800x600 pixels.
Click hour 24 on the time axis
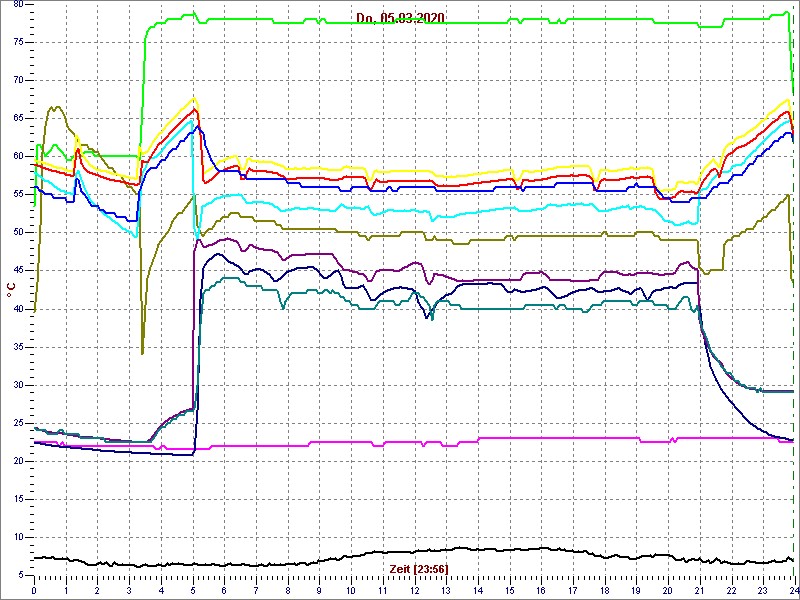793,590
